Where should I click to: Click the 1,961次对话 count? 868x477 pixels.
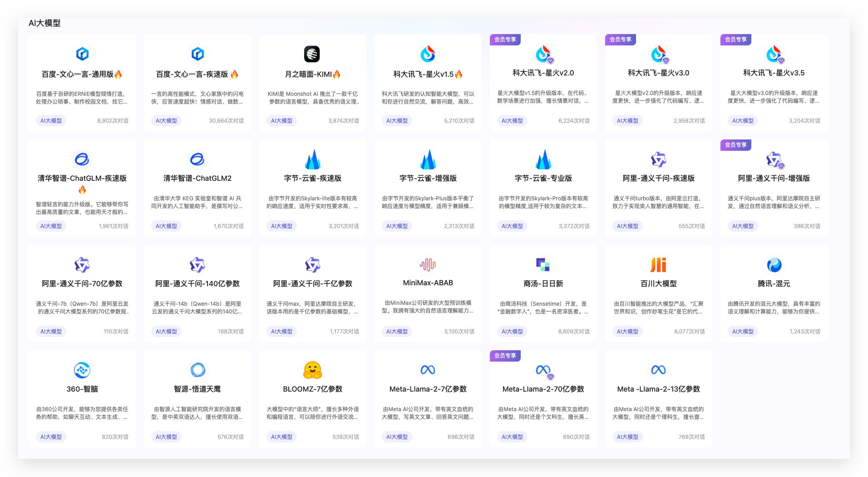(113, 226)
